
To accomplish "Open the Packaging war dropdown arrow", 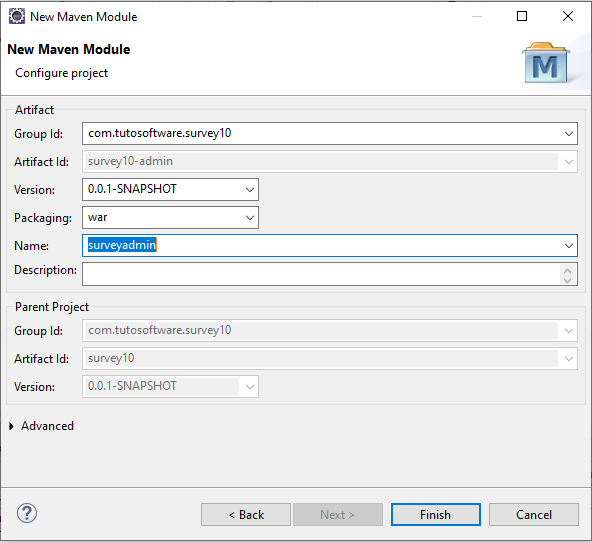I will [250, 218].
